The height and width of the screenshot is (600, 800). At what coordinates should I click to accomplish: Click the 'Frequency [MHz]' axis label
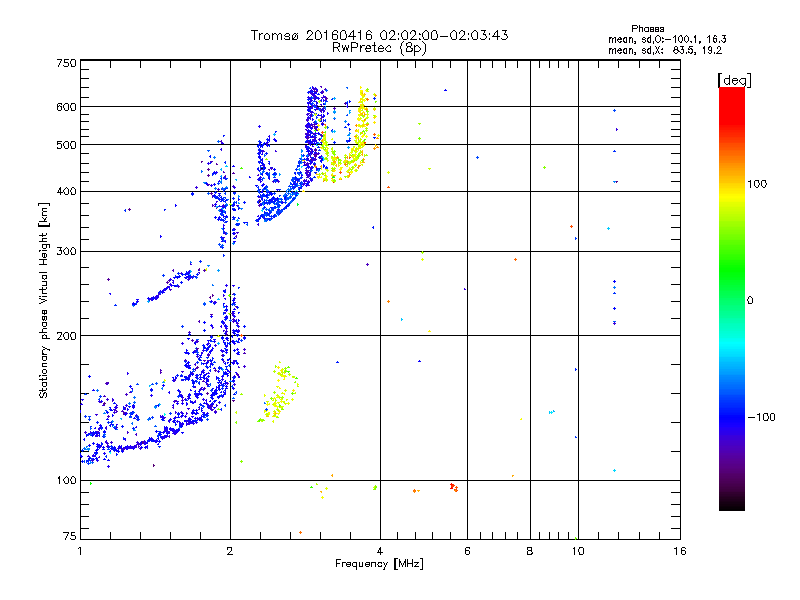pos(379,564)
